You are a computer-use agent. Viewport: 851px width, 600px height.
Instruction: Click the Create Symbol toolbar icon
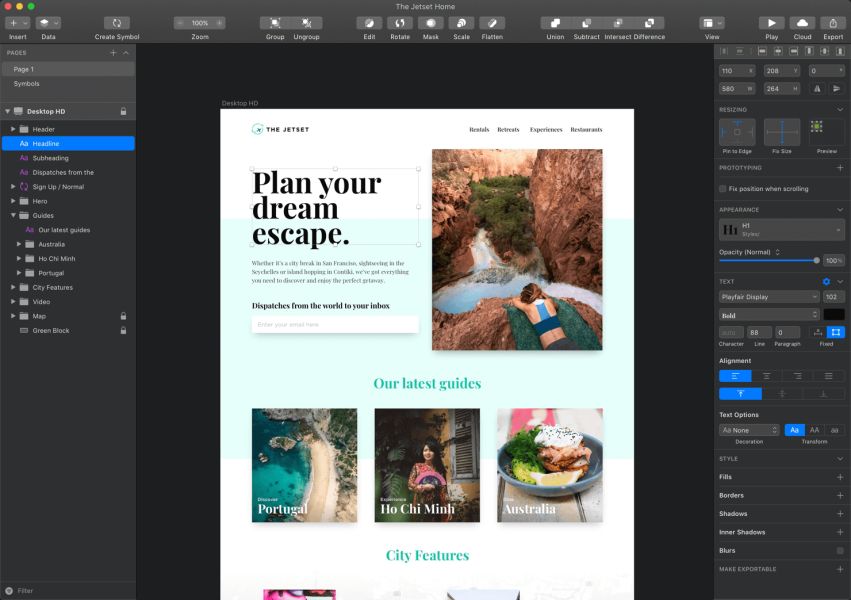(x=117, y=22)
